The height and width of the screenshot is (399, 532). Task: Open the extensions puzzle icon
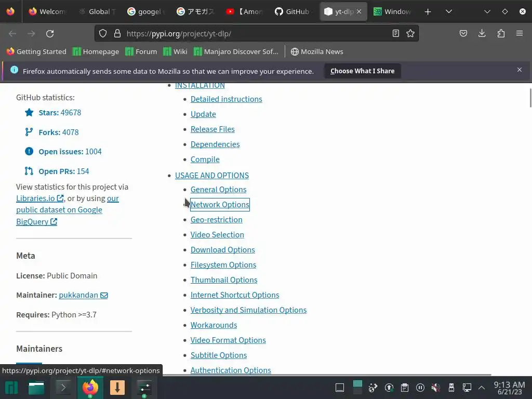tap(501, 33)
